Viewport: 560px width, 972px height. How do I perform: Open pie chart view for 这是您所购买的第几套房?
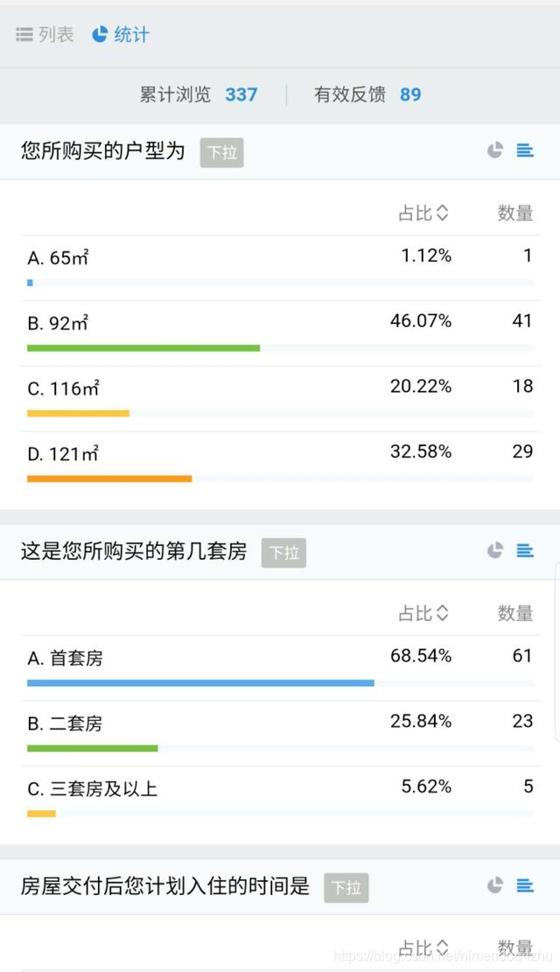(x=494, y=551)
